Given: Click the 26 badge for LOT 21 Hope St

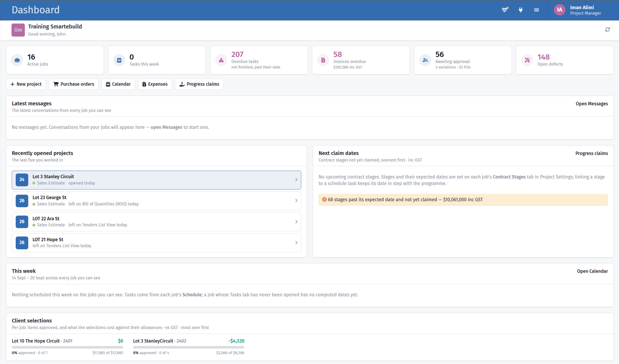Looking at the screenshot, I should tap(22, 242).
